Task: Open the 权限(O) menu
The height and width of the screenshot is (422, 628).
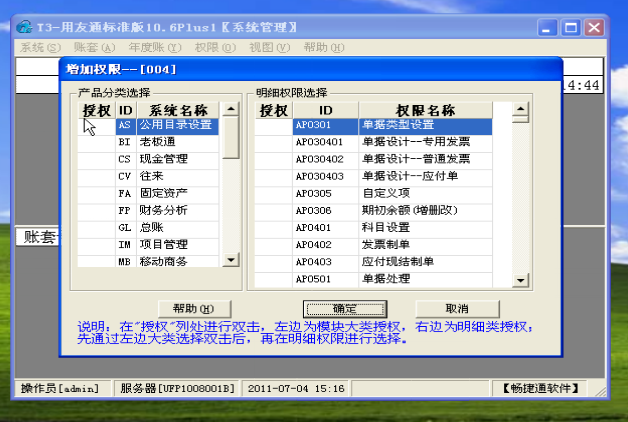Action: click(x=212, y=47)
